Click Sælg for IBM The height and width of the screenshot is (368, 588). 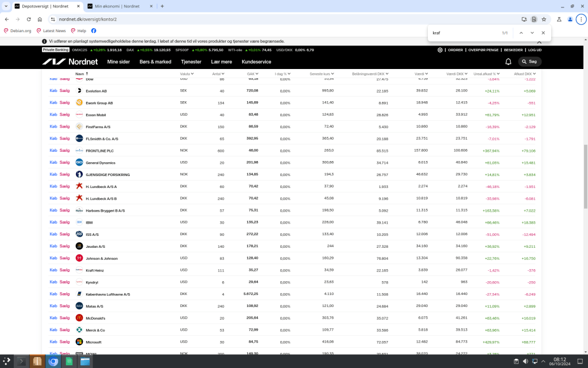coord(64,222)
